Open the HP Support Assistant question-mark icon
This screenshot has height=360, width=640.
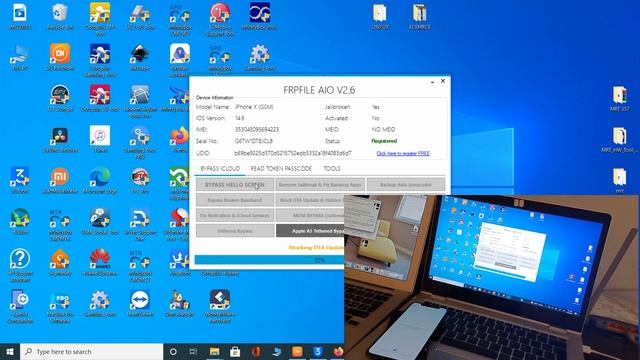click(20, 265)
